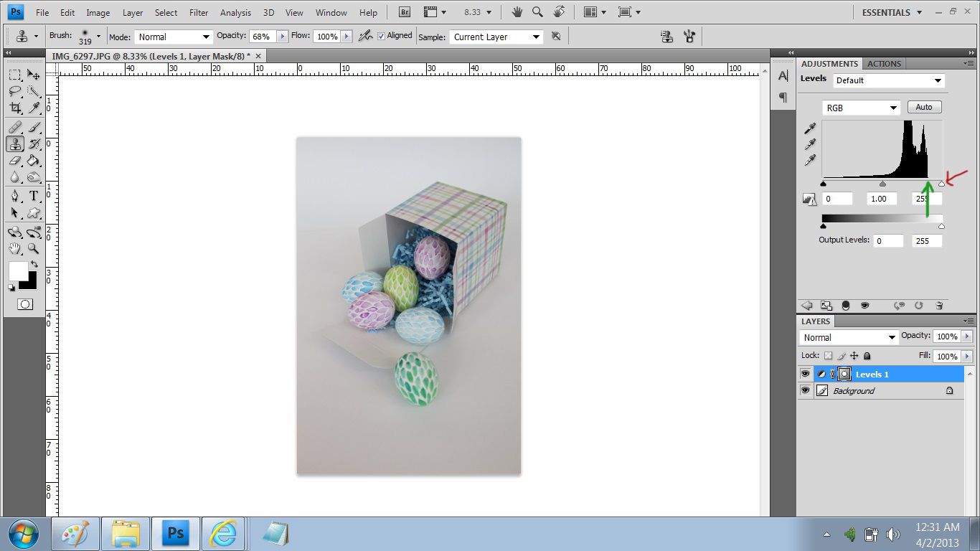The height and width of the screenshot is (551, 980).
Task: Open the RGB channel dropdown
Action: pyautogui.click(x=861, y=108)
